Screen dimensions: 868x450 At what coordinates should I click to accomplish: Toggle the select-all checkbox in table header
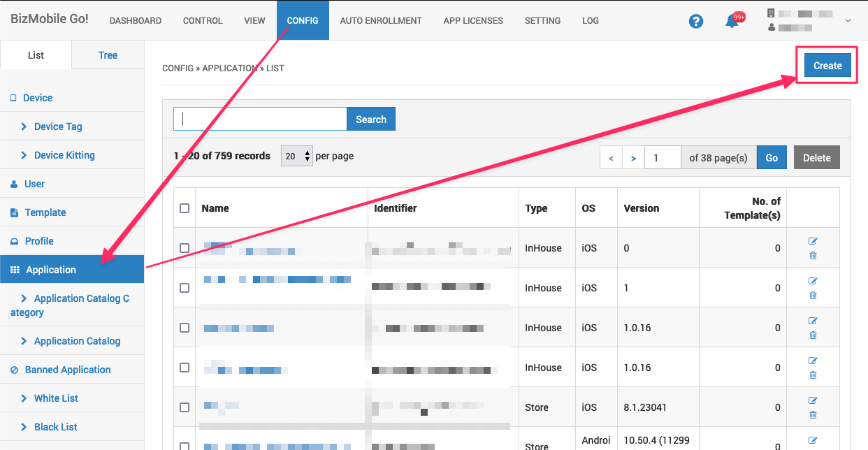(185, 208)
